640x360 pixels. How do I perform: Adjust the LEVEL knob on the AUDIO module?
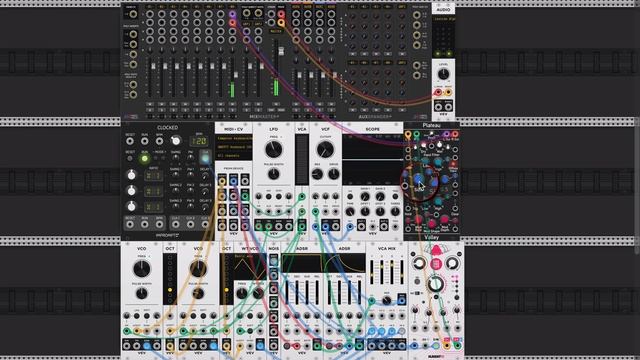pyautogui.click(x=443, y=74)
